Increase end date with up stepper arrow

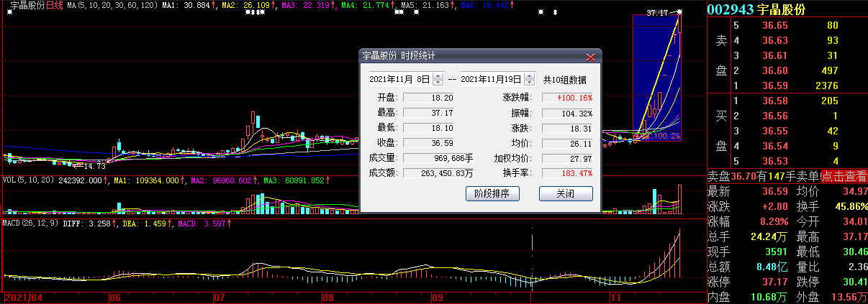[x=530, y=75]
